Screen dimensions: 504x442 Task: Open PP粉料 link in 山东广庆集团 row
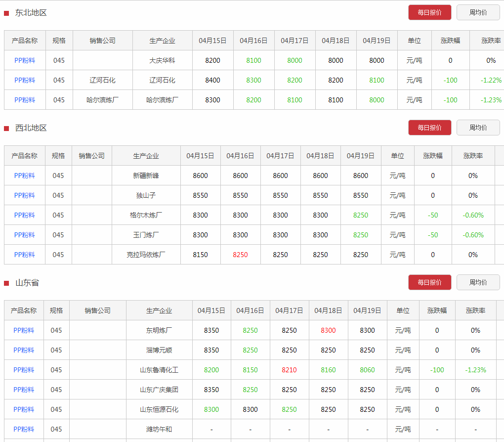24,390
